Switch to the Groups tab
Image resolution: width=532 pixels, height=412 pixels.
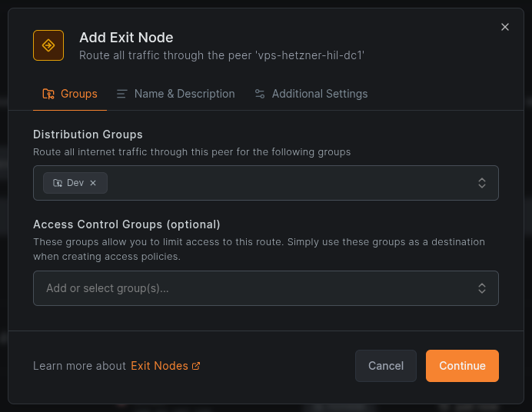pyautogui.click(x=70, y=94)
